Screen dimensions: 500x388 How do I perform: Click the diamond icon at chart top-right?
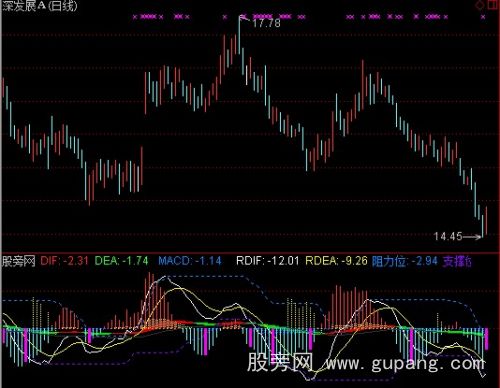tap(480, 5)
